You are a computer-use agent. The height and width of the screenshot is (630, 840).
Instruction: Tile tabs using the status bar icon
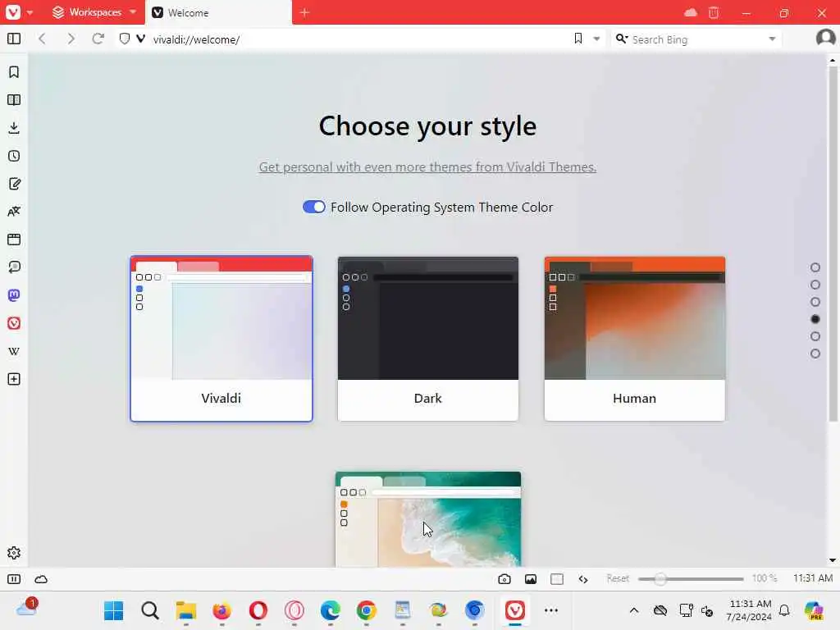point(557,579)
